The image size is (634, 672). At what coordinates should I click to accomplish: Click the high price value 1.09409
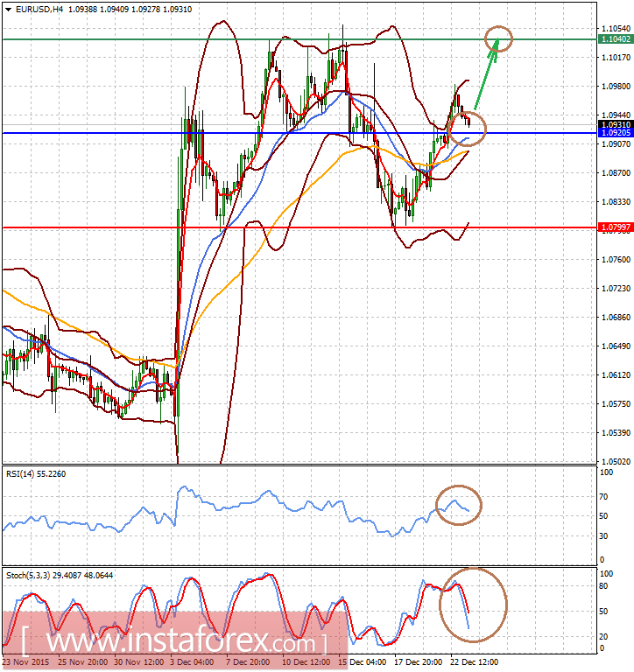(x=114, y=10)
